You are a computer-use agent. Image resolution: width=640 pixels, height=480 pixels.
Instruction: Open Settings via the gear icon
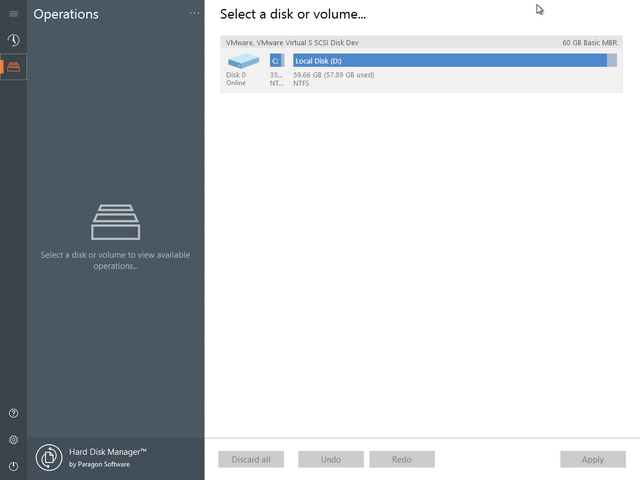point(13,440)
